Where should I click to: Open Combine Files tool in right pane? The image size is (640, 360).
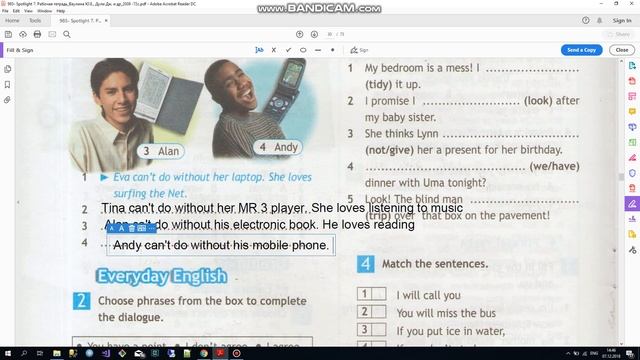pos(632,127)
